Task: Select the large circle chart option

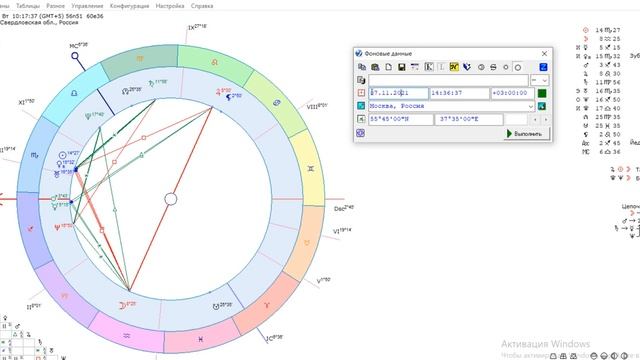Action: pos(518,67)
